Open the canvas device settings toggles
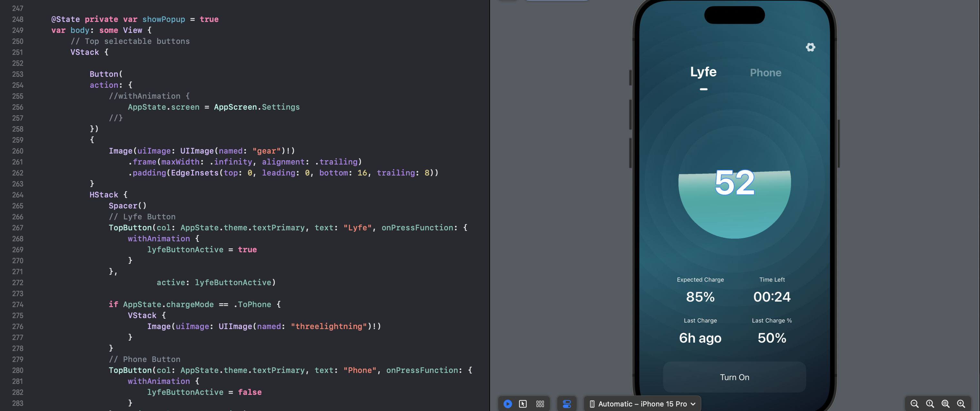The height and width of the screenshot is (411, 980). (x=566, y=404)
